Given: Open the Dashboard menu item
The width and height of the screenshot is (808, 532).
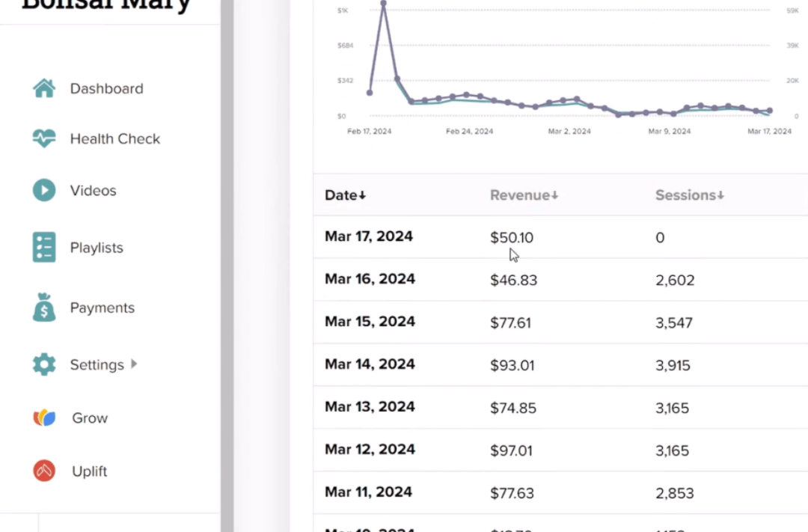Looking at the screenshot, I should (106, 88).
